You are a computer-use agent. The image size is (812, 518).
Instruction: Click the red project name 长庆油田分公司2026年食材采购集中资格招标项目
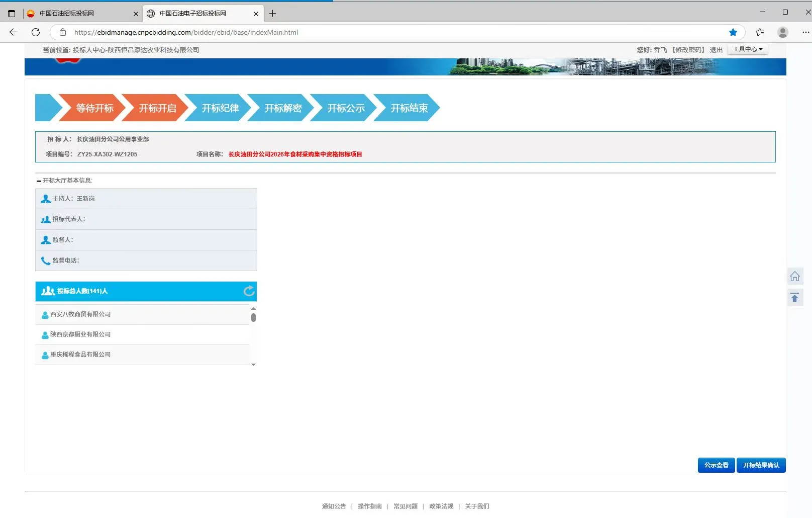(295, 154)
